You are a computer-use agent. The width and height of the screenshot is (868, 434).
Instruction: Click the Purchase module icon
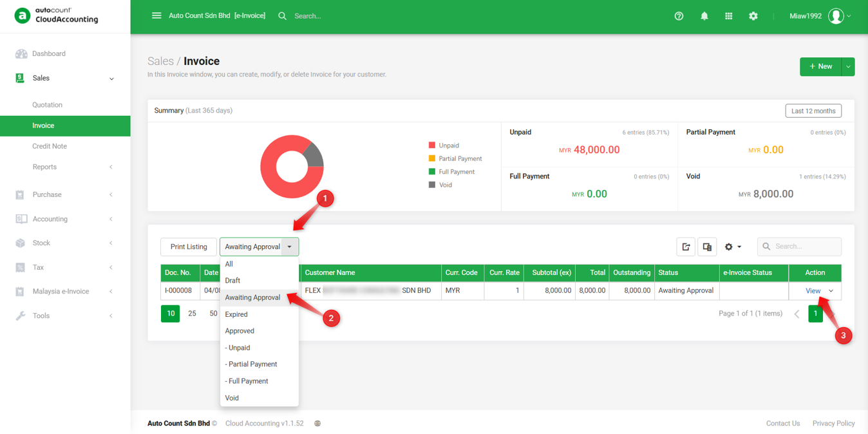[x=20, y=194]
